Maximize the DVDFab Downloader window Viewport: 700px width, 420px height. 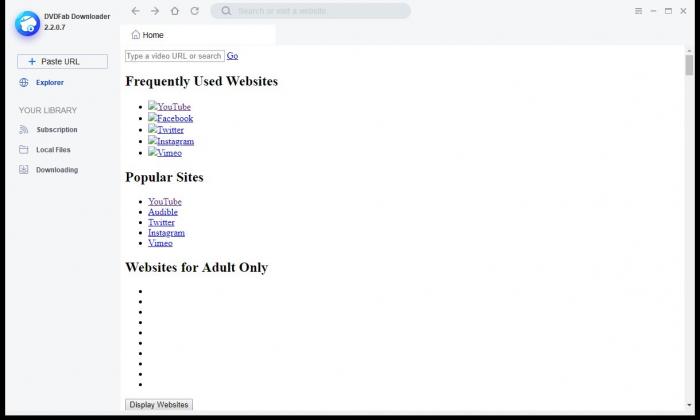coord(668,11)
